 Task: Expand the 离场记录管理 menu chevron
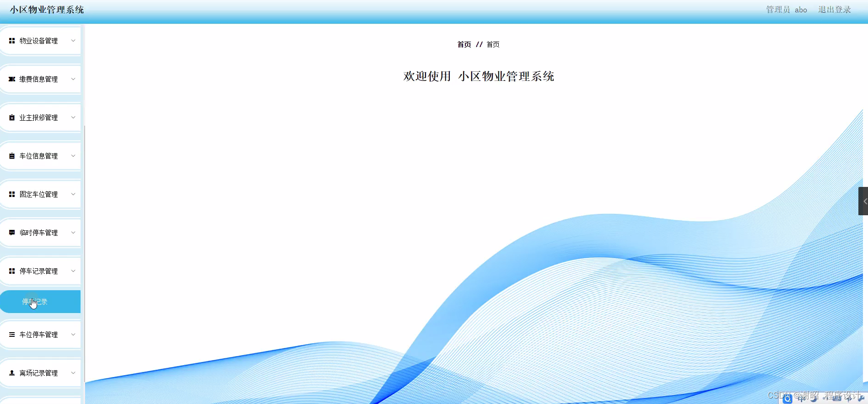[73, 373]
